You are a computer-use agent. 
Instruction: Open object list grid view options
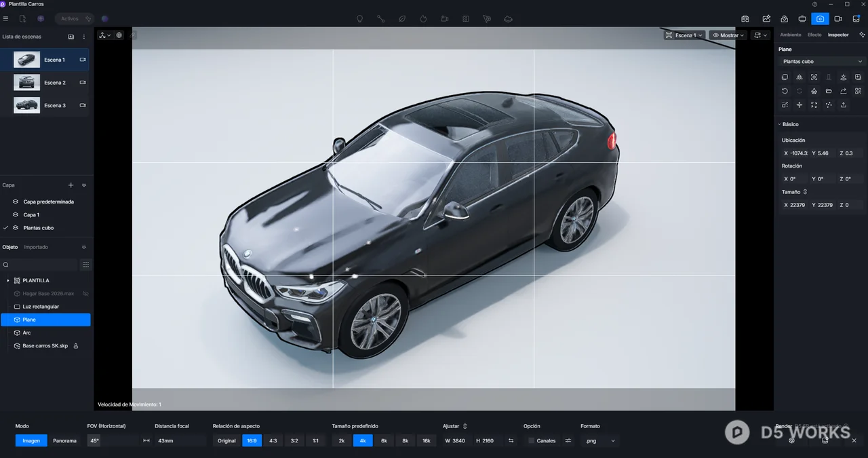coord(85,265)
